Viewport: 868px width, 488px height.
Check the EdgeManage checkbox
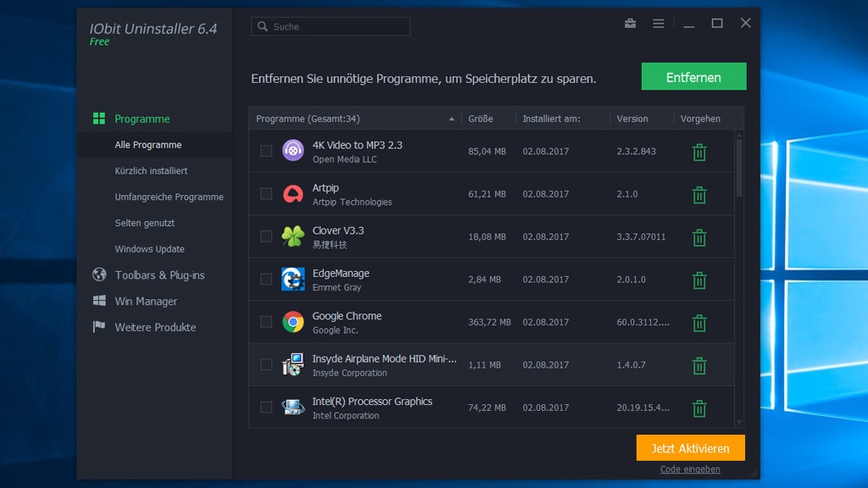266,279
